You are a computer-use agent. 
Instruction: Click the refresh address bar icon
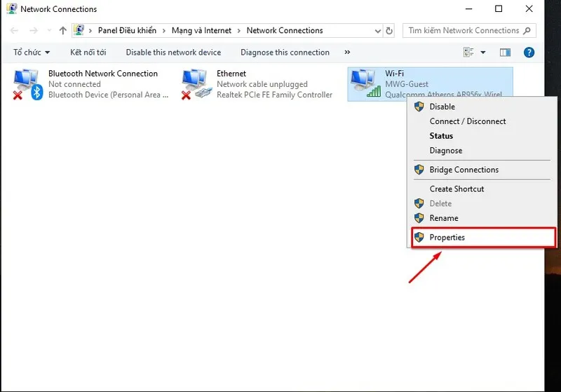tap(390, 31)
